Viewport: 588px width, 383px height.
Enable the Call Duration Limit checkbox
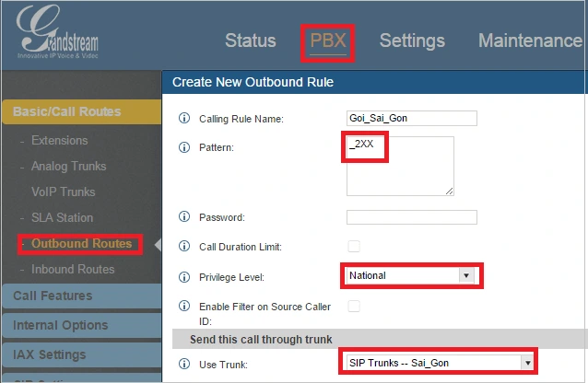click(354, 246)
